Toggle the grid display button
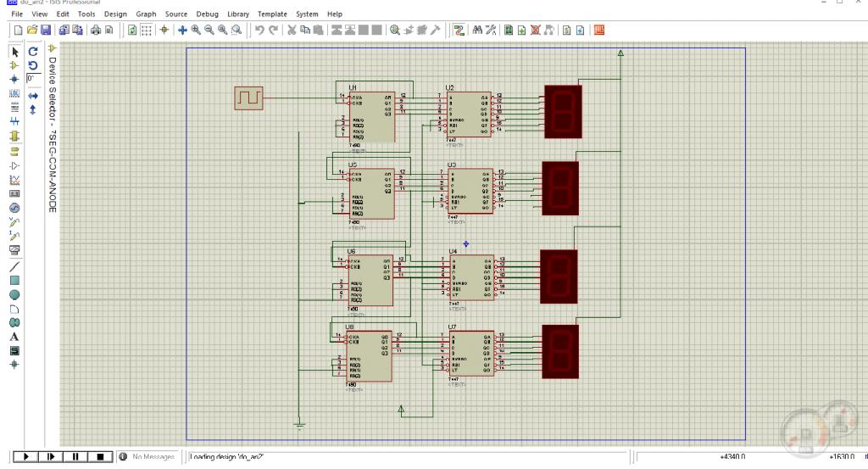The height and width of the screenshot is (469, 868). 147,30
